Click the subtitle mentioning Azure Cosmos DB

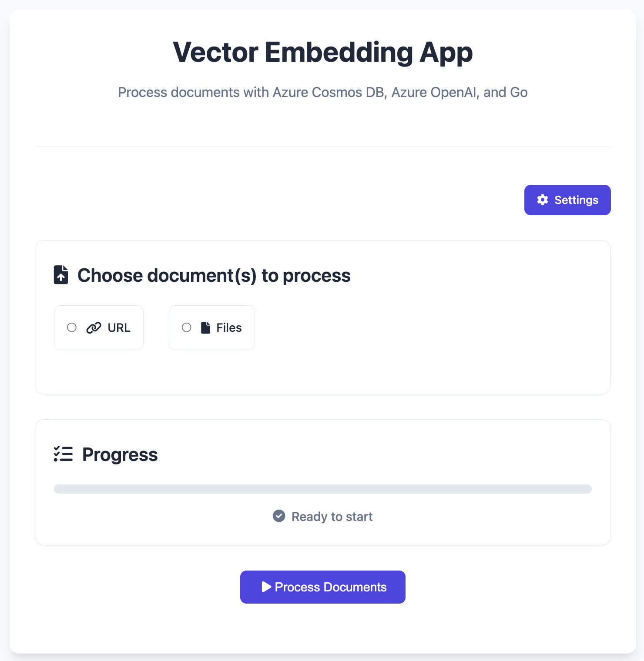[323, 92]
